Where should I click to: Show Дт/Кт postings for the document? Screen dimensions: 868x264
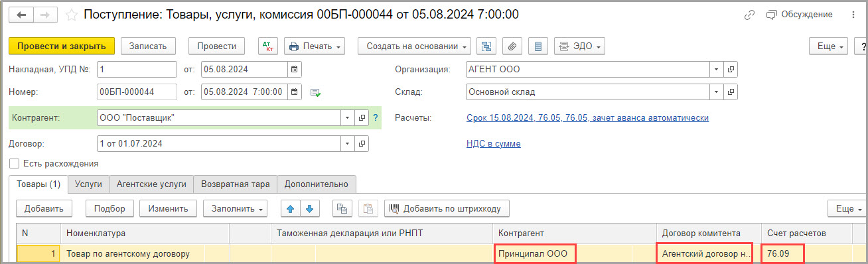269,46
